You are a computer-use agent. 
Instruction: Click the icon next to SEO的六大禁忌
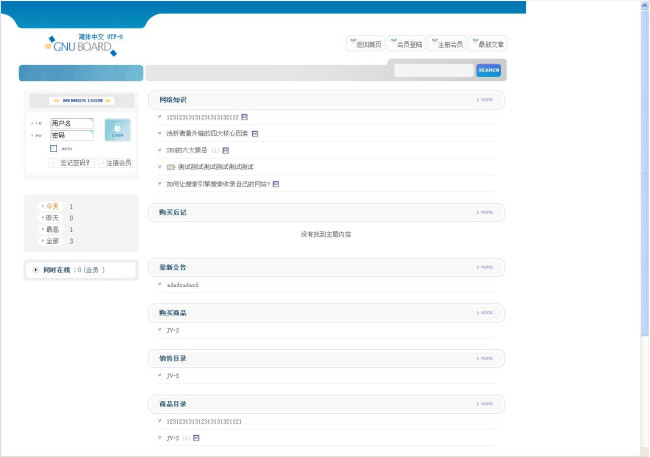(226, 150)
